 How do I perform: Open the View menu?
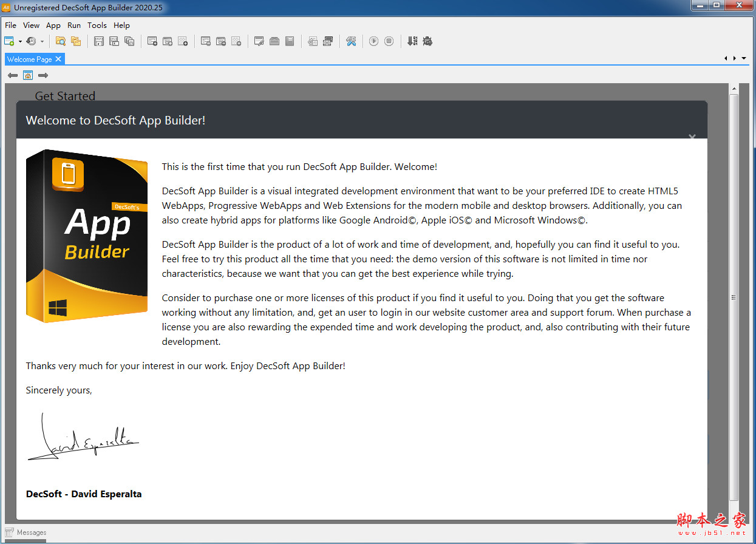pyautogui.click(x=32, y=25)
